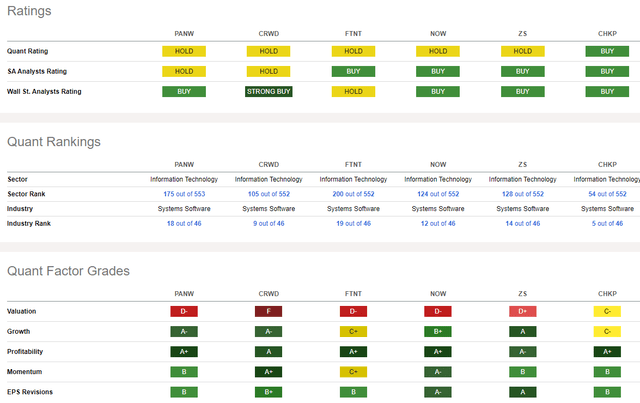Image resolution: width=640 pixels, height=403 pixels.
Task: Click ZS EPS Revisions grade A badge
Action: click(523, 392)
